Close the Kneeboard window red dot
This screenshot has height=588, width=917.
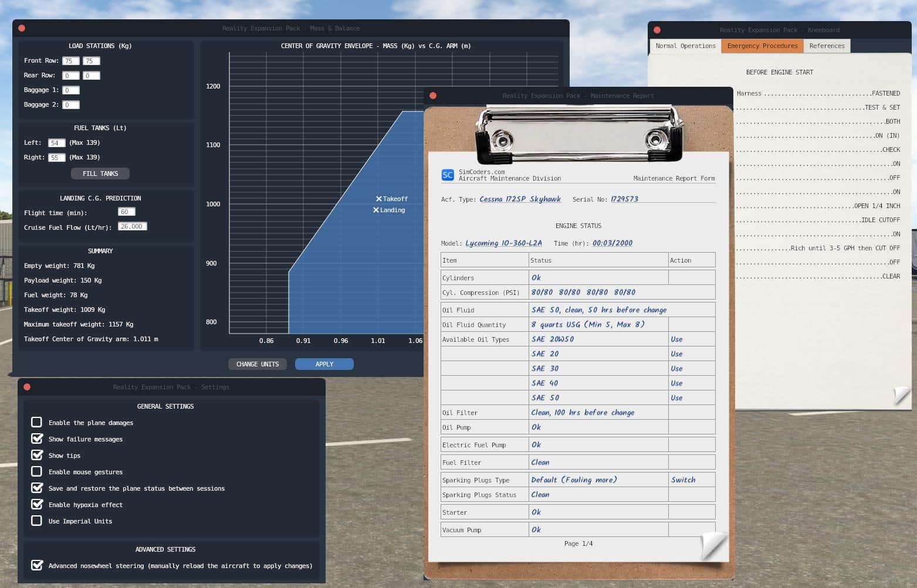click(x=657, y=30)
